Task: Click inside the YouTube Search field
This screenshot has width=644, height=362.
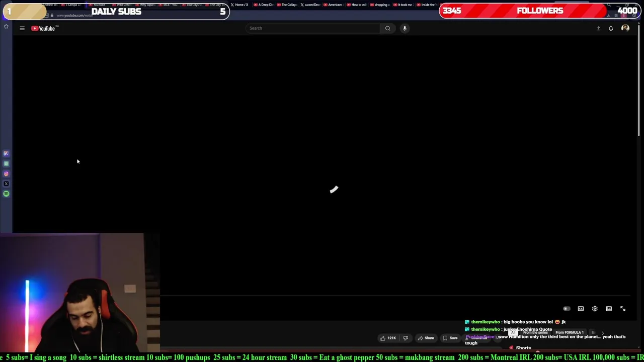Action: tap(313, 28)
